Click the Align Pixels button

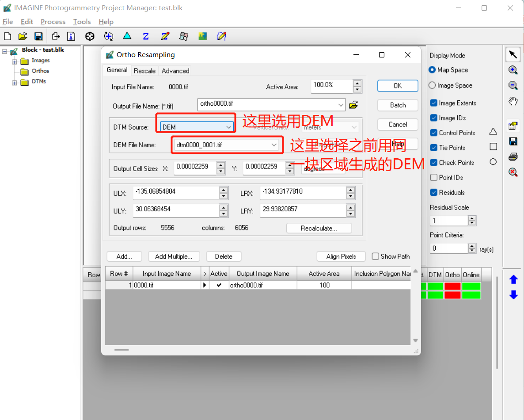pos(341,256)
